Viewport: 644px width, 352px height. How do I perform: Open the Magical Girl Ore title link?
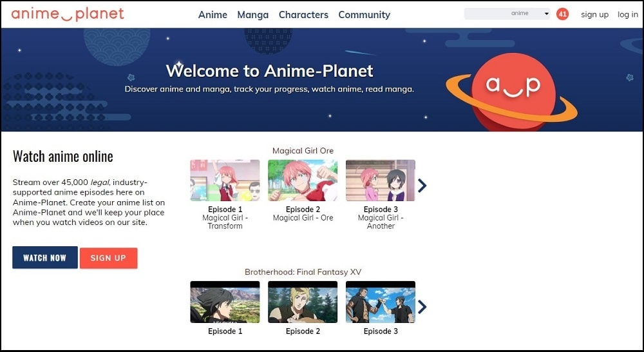pyautogui.click(x=303, y=151)
